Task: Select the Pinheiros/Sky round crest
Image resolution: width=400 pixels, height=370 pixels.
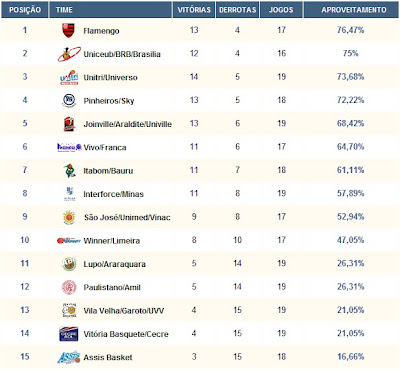Action: click(x=69, y=101)
